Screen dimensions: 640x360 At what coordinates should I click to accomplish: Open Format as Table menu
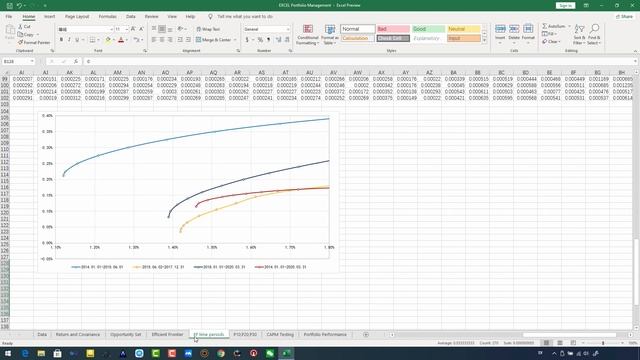(x=330, y=35)
